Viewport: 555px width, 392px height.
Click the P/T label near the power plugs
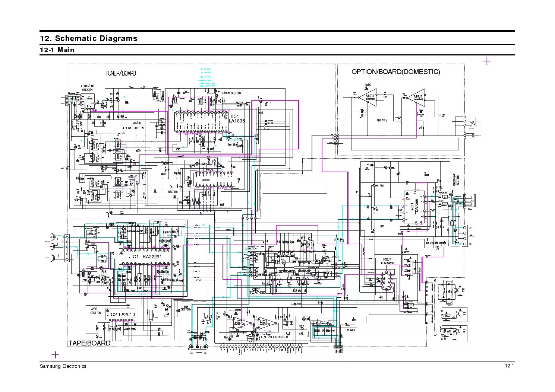tap(435, 335)
